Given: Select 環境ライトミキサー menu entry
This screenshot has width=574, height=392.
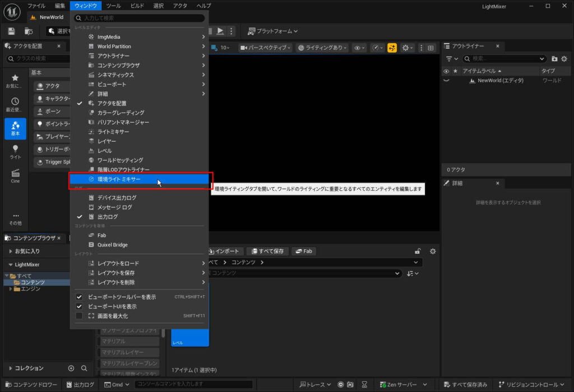Looking at the screenshot, I should click(x=119, y=179).
